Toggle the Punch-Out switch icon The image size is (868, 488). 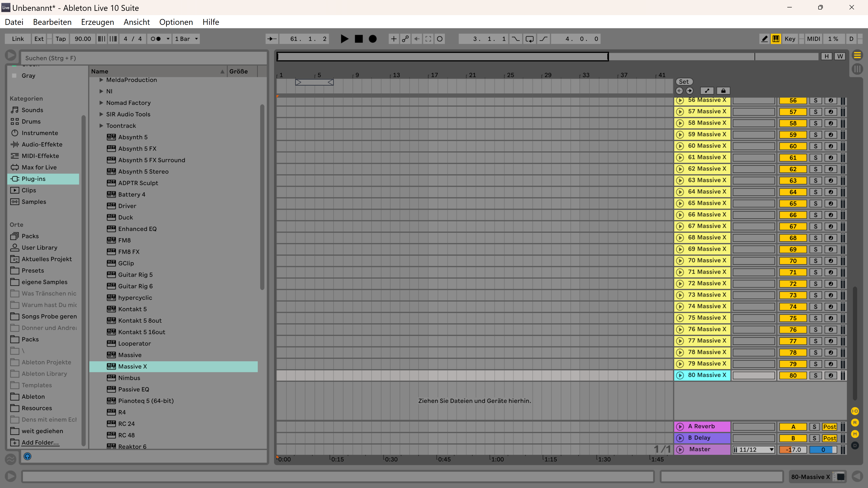click(543, 39)
